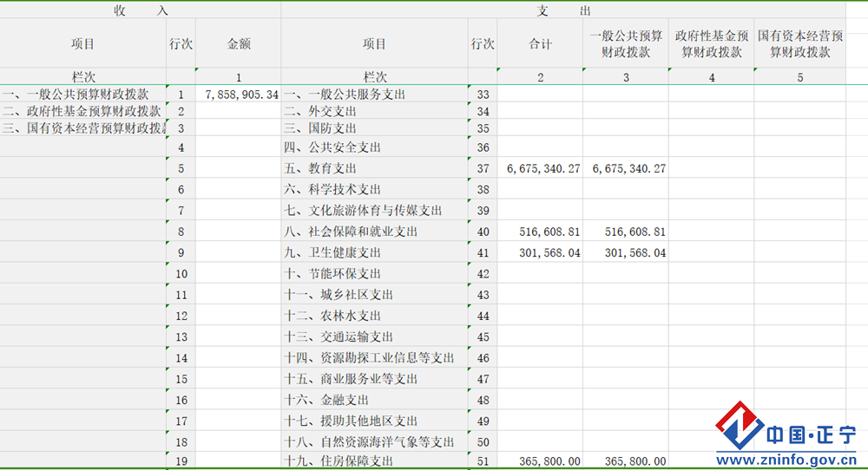Click the 五、教育支出 cell

click(x=374, y=168)
